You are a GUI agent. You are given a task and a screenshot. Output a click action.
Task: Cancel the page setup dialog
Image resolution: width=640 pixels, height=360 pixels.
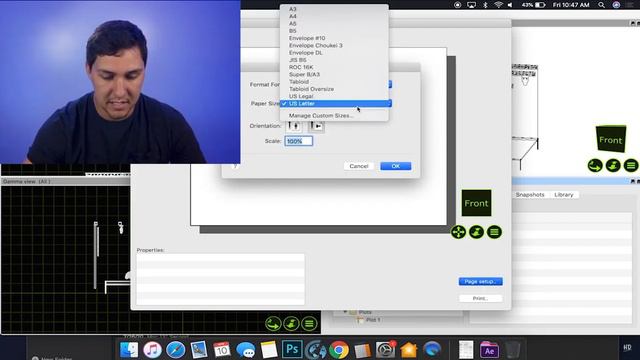(359, 166)
